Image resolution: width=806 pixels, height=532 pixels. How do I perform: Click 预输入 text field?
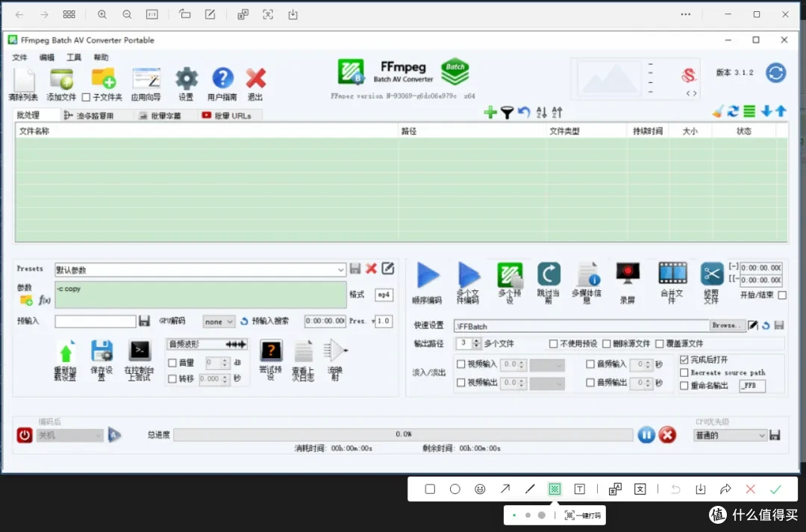(x=96, y=322)
